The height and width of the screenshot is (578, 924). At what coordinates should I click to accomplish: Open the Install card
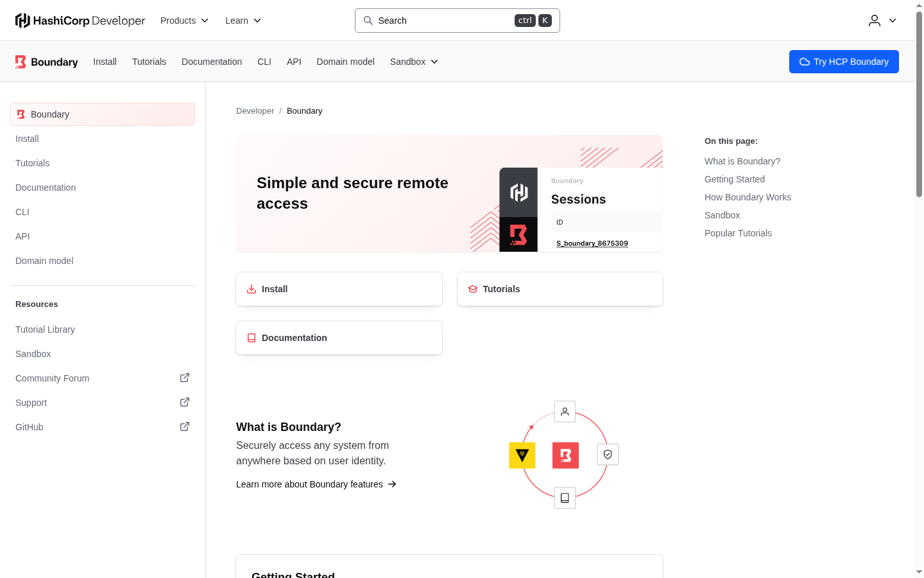(x=339, y=289)
